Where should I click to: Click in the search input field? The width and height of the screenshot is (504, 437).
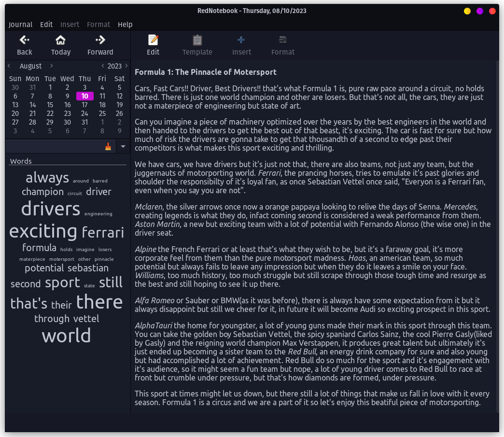(x=53, y=147)
